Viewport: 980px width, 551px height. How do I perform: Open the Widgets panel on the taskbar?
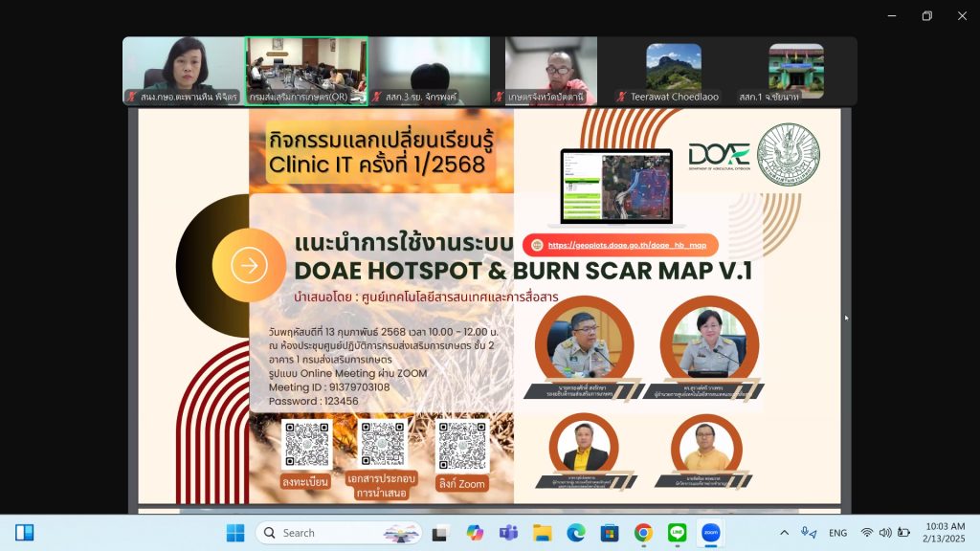click(x=24, y=533)
